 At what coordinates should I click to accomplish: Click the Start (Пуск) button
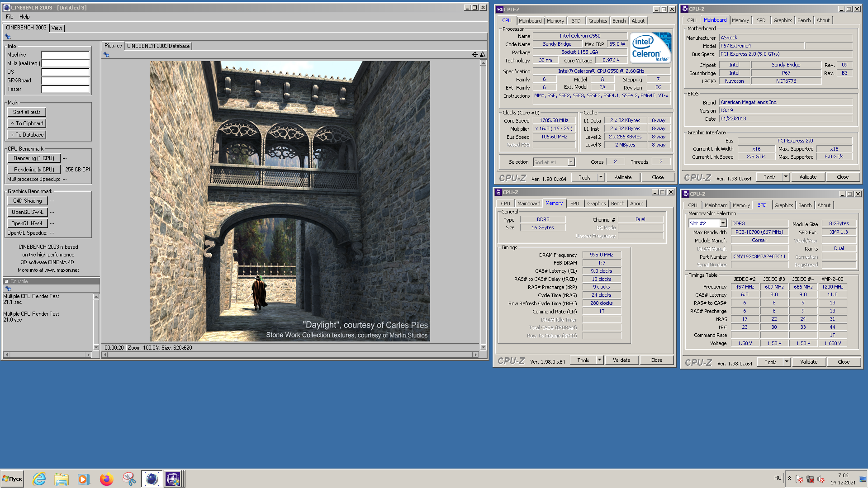[13, 479]
